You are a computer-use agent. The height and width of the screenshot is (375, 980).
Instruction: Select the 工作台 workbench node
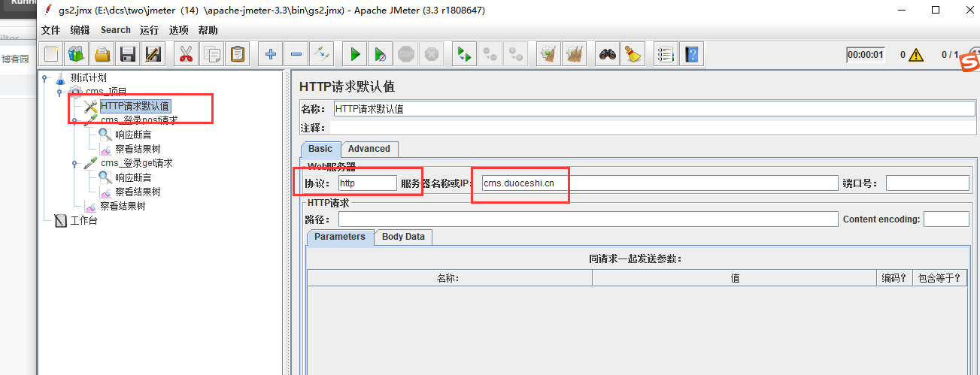pos(83,220)
